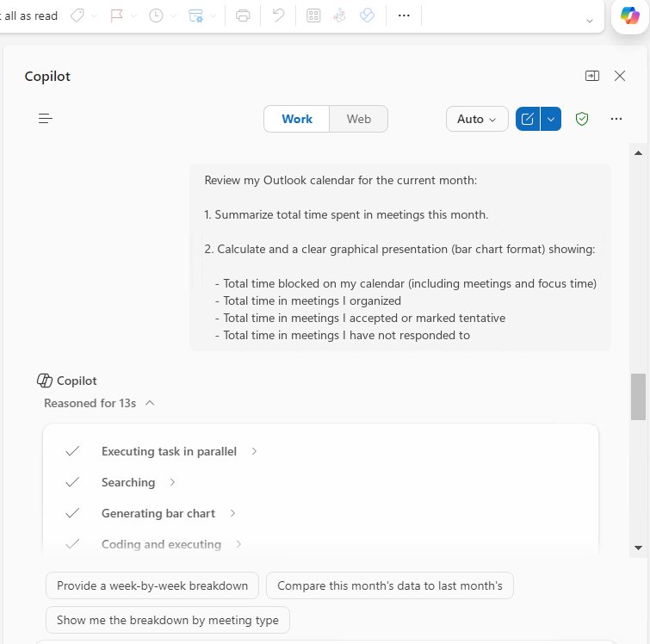650x644 pixels.
Task: Open the Copilot pane more options ellipsis
Action: coord(616,119)
